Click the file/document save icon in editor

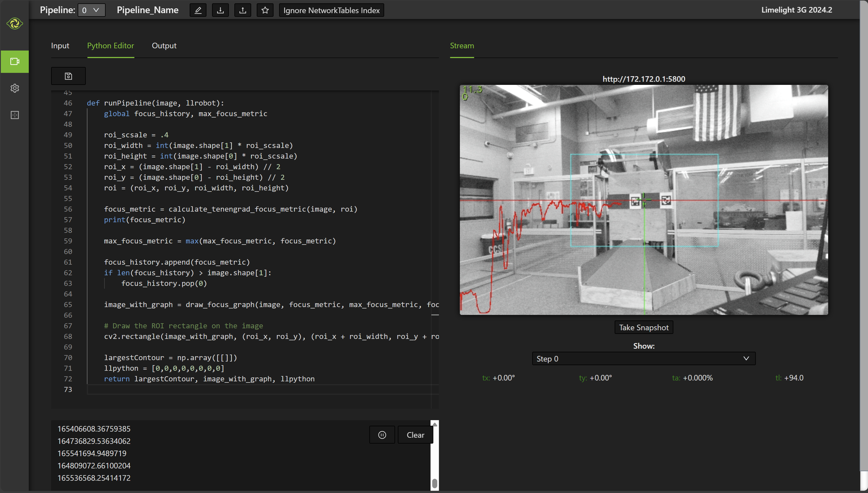pyautogui.click(x=68, y=76)
